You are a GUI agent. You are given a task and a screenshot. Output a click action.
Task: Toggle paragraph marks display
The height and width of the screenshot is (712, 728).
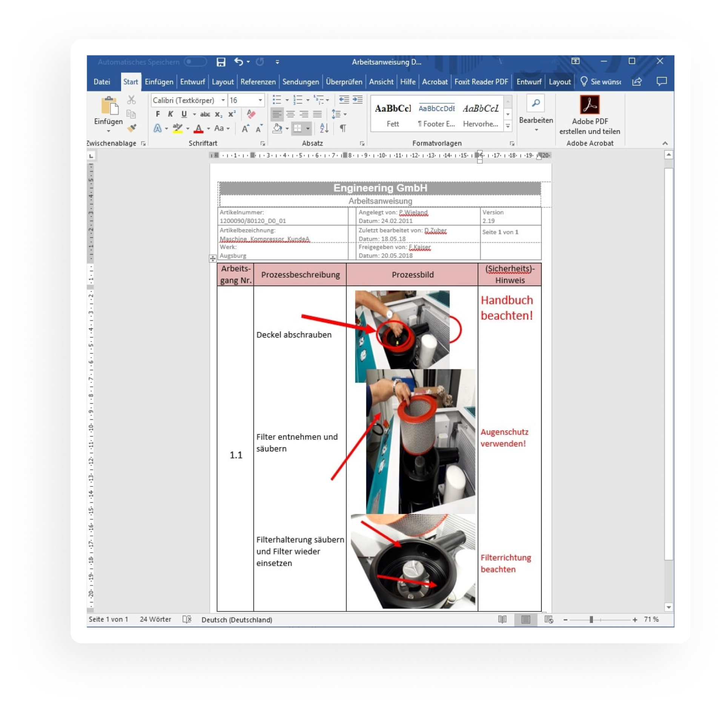pos(343,128)
